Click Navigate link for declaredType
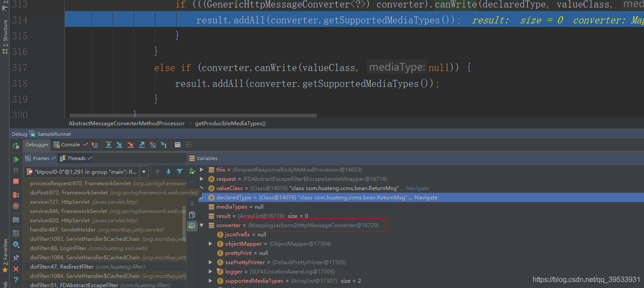Viewport: 644px width, 288px height. (x=426, y=197)
